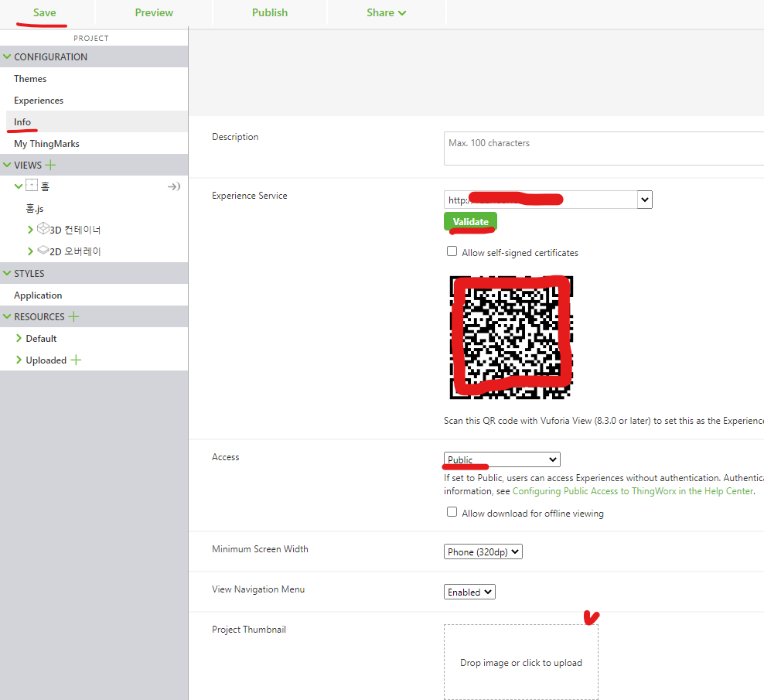Expand the Uploaded resources folder

(x=19, y=360)
